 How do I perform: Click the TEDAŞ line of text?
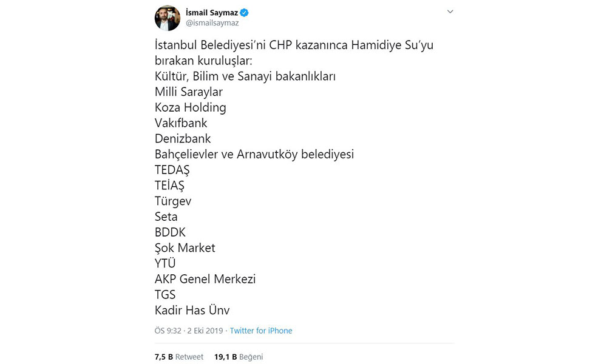[x=172, y=170]
